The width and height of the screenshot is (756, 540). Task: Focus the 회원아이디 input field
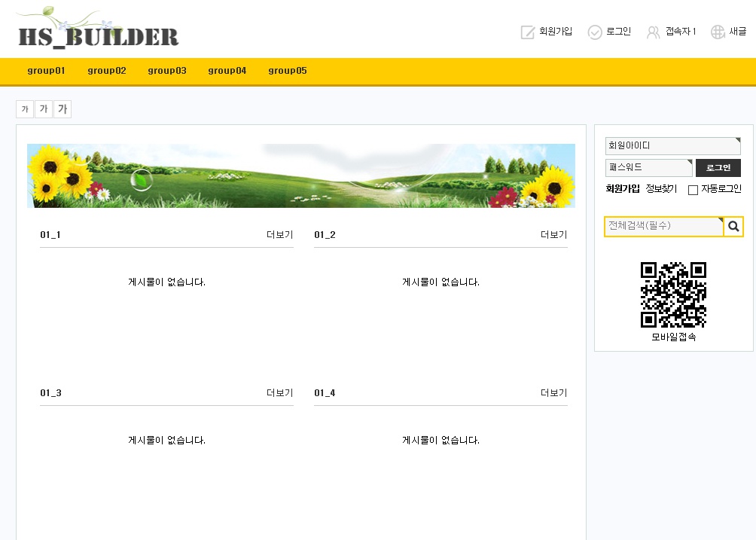[x=672, y=146]
